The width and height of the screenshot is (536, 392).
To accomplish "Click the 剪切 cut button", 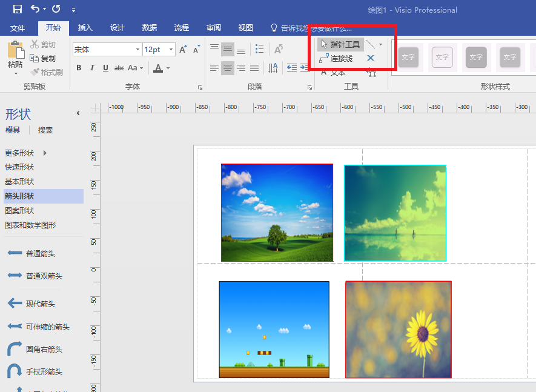I will (43, 44).
